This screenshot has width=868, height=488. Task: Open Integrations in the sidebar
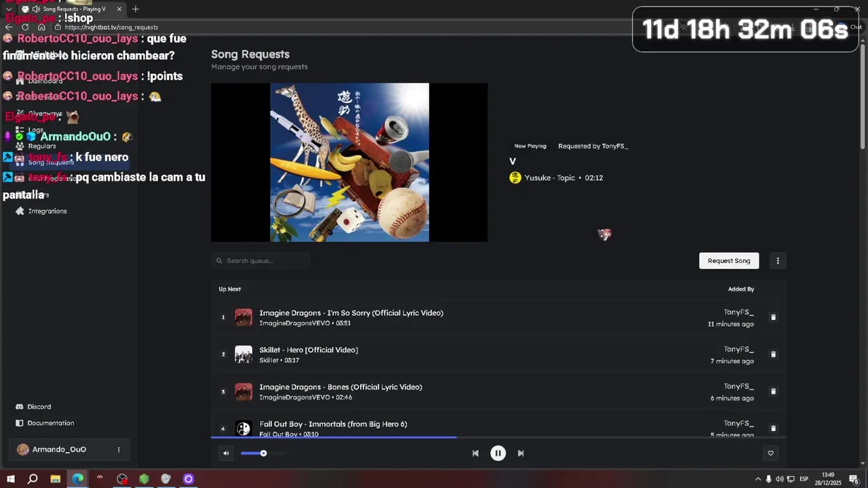coord(47,211)
